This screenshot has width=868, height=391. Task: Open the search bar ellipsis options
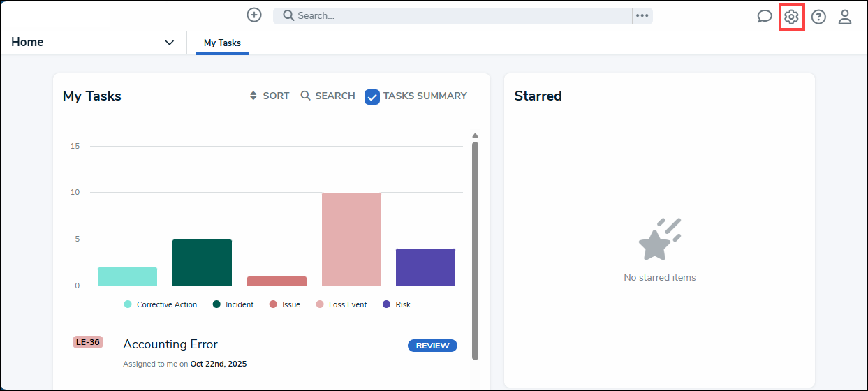point(642,15)
